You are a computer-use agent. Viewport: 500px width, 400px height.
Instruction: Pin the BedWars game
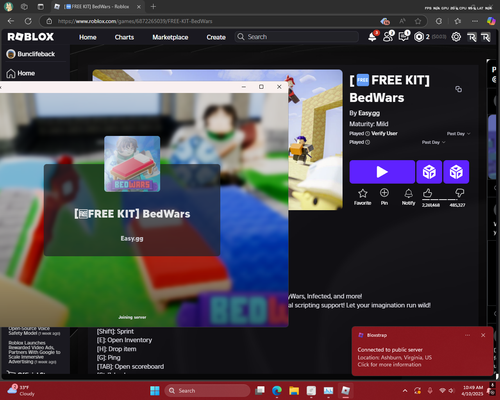point(384,197)
